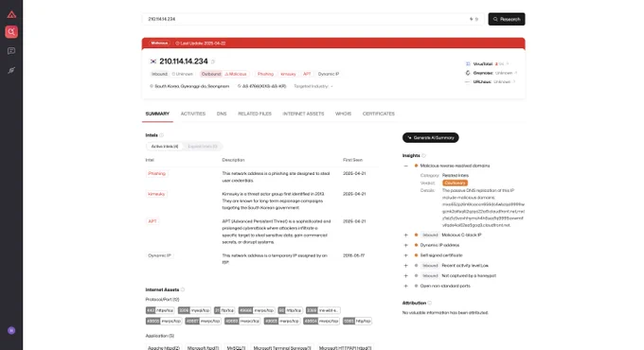Select the Active Intels toggle
The height and width of the screenshot is (350, 644).
pyautogui.click(x=165, y=147)
